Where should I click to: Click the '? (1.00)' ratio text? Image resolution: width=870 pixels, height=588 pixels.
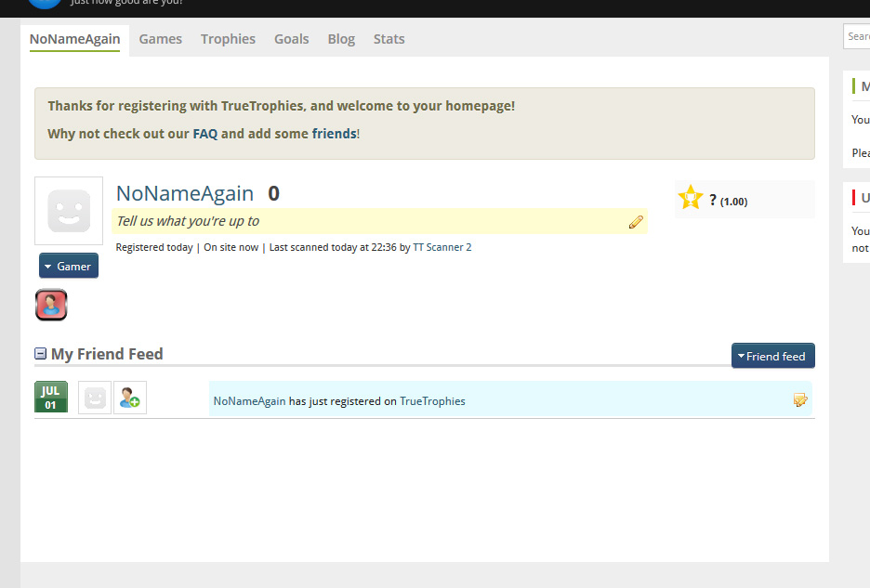pyautogui.click(x=729, y=201)
